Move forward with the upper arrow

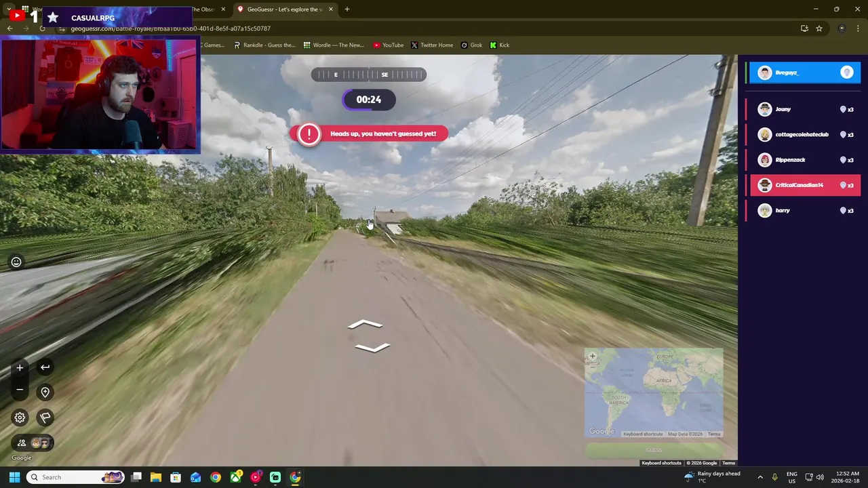(x=365, y=325)
